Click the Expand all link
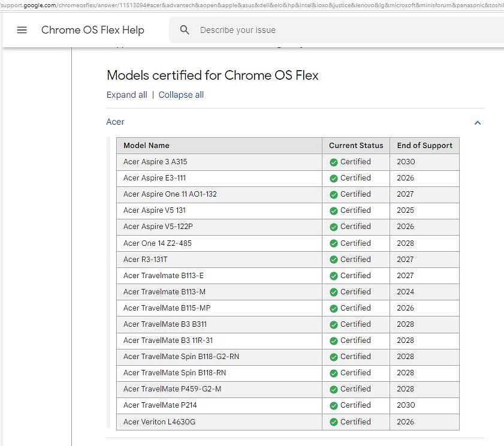Image resolution: width=504 pixels, height=446 pixels. pos(126,95)
